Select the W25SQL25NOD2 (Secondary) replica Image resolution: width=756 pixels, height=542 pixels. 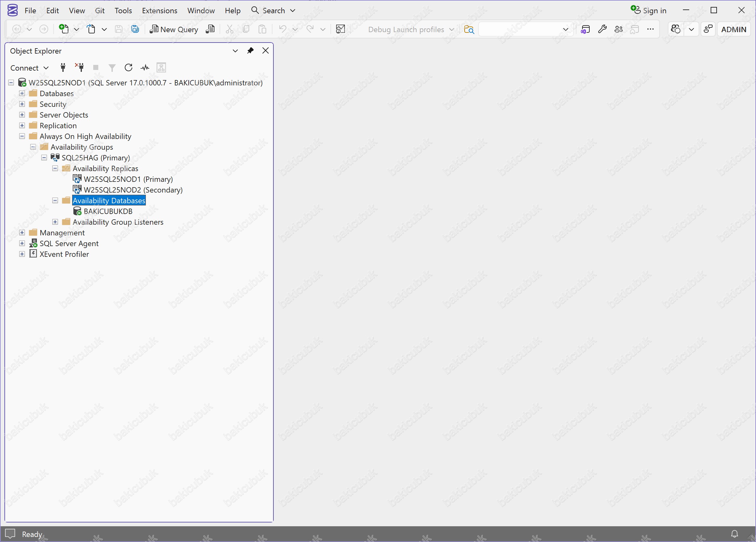click(x=133, y=190)
